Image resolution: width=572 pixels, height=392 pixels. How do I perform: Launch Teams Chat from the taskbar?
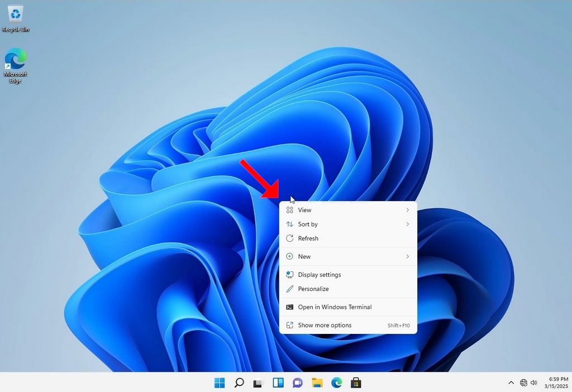(x=298, y=383)
